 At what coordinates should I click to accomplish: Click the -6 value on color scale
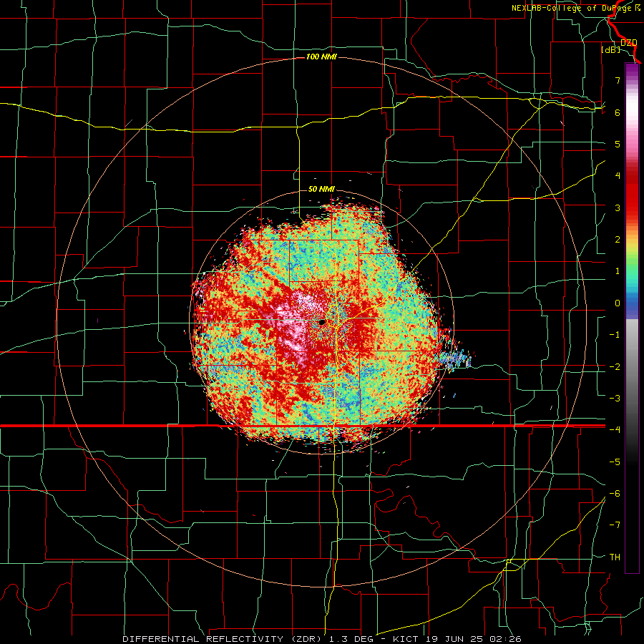615,494
